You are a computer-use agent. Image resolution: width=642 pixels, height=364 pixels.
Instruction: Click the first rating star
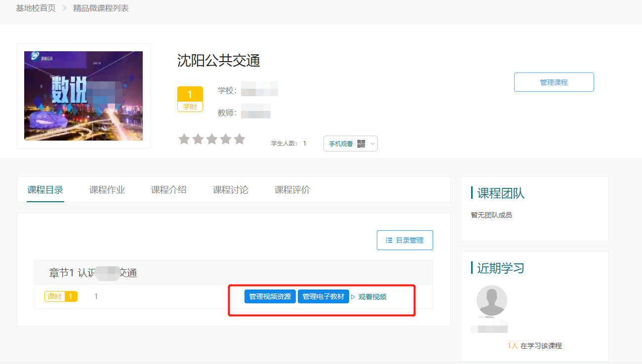click(184, 139)
